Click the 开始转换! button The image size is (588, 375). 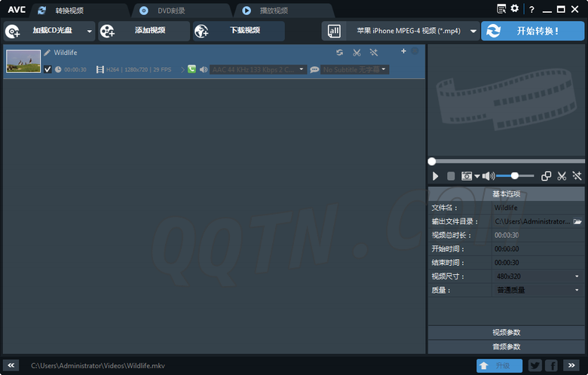click(x=532, y=31)
